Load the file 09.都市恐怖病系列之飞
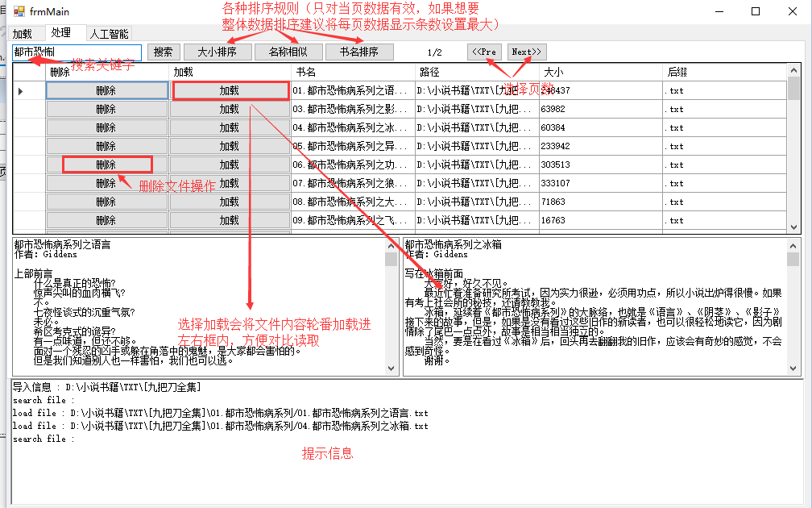812x508 pixels. click(x=230, y=220)
